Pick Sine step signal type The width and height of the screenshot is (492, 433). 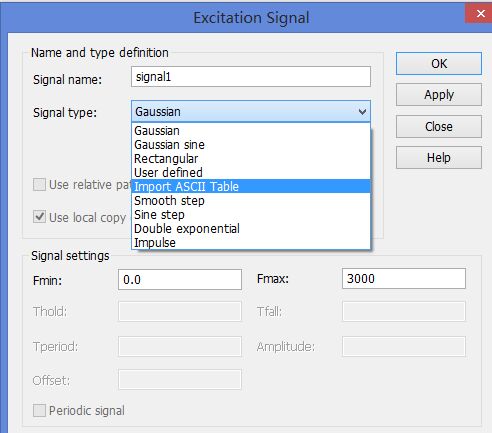251,215
